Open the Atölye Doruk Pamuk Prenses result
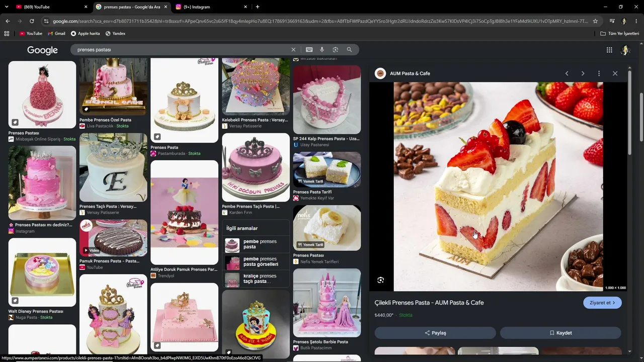Image resolution: width=644 pixels, height=362 pixels. tap(184, 213)
